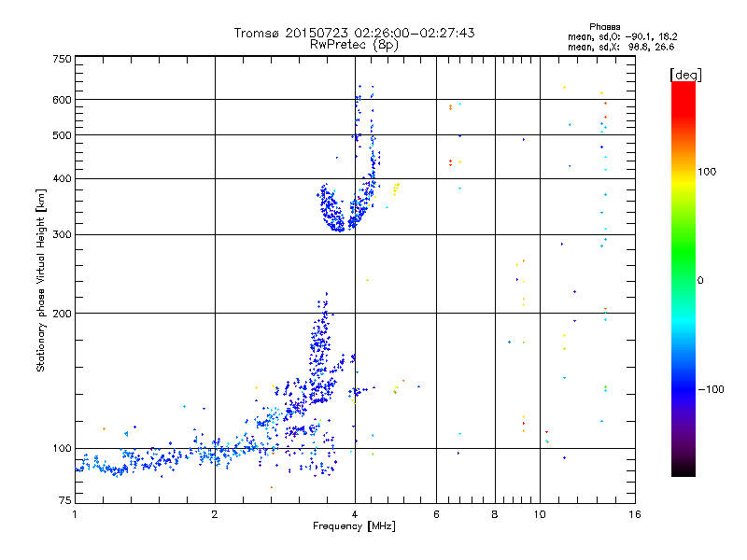747x560 pixels.
Task: Click the plot title 'Tromsø 20150723 02:26:00-02:27:43'
Action: click(354, 33)
